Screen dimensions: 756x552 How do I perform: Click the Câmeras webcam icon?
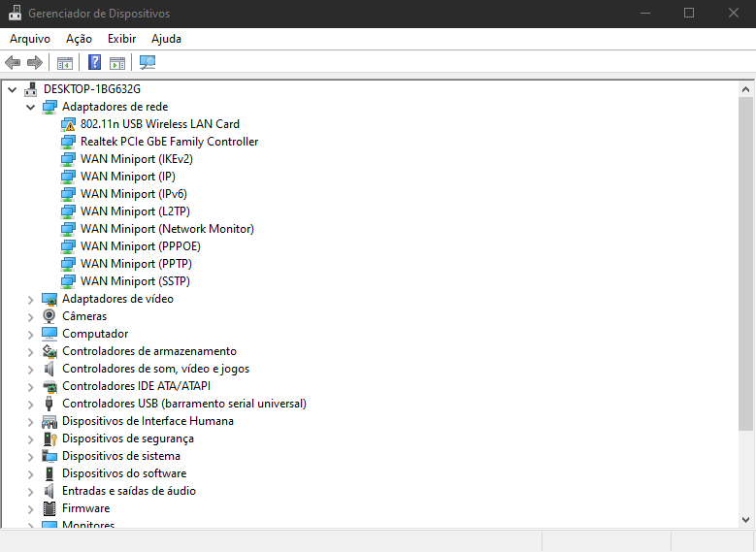(49, 316)
